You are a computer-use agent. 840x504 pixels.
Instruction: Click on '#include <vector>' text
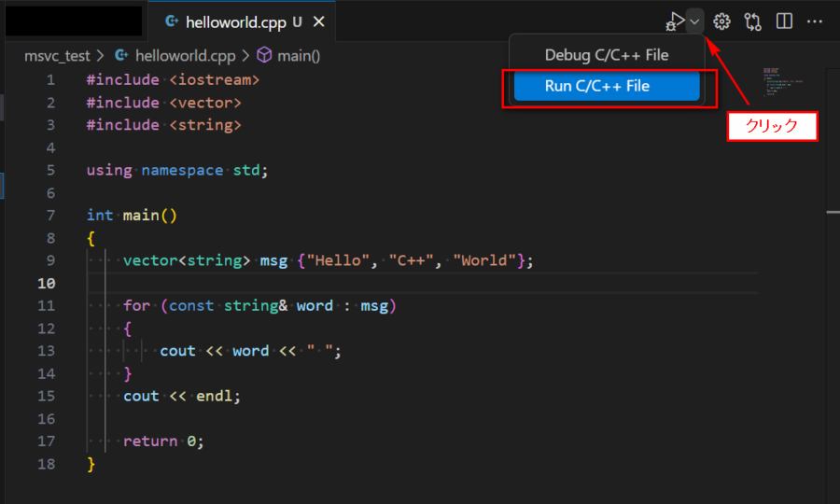(164, 103)
